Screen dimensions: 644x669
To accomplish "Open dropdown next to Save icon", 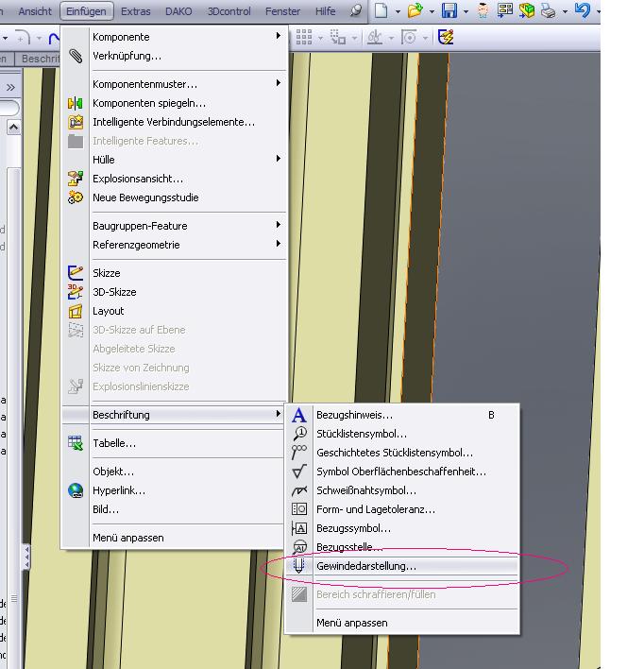I will click(466, 11).
